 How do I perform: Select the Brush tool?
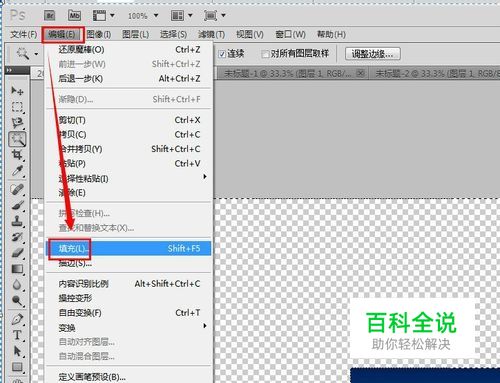click(17, 205)
